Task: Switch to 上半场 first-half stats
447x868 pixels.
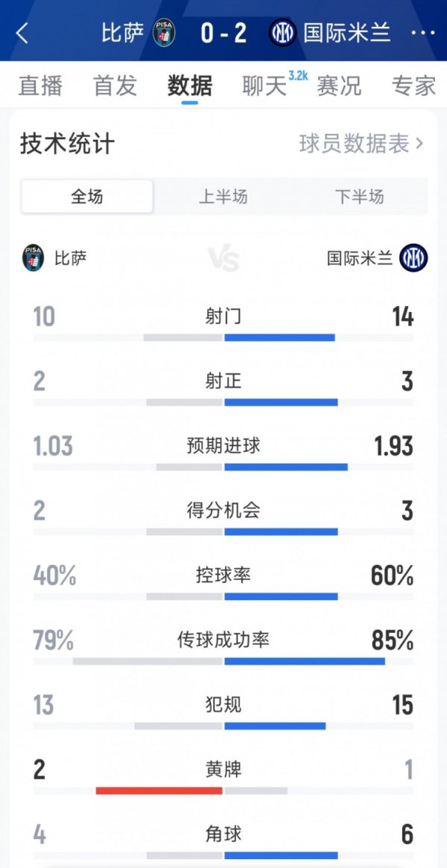Action: pos(222,196)
